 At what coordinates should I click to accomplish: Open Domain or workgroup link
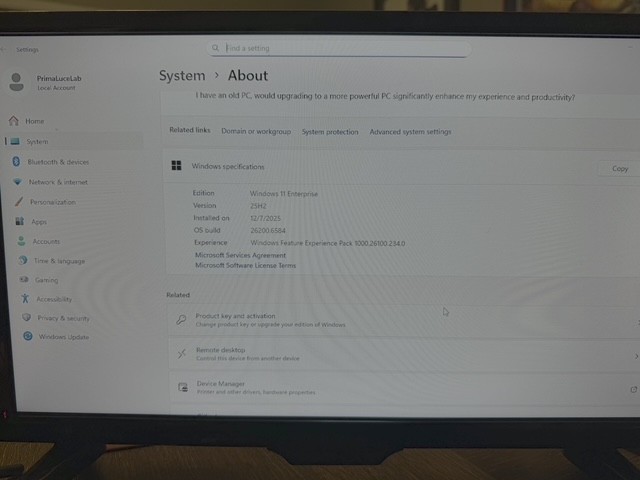(256, 132)
